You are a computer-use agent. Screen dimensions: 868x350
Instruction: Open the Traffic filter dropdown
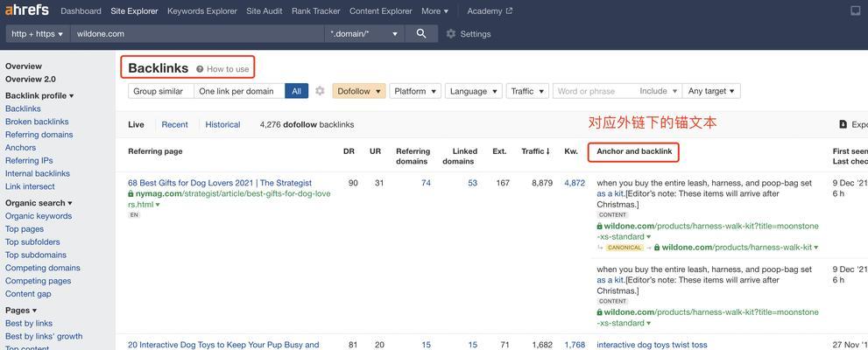(527, 91)
